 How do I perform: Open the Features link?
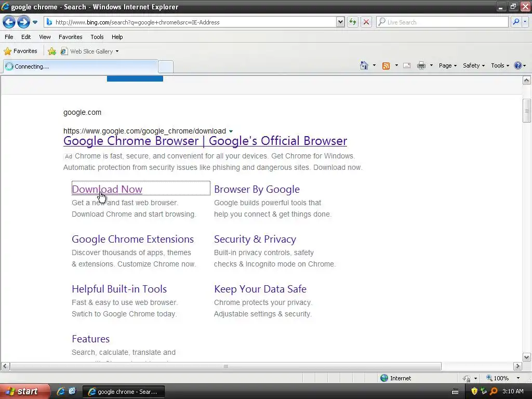point(90,339)
